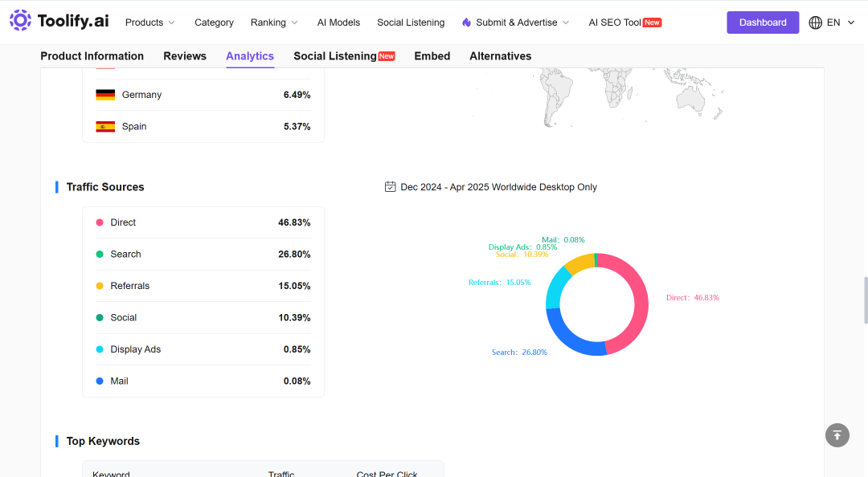Viewport: 868px width, 477px height.
Task: Click the Germany flag icon
Action: [105, 95]
